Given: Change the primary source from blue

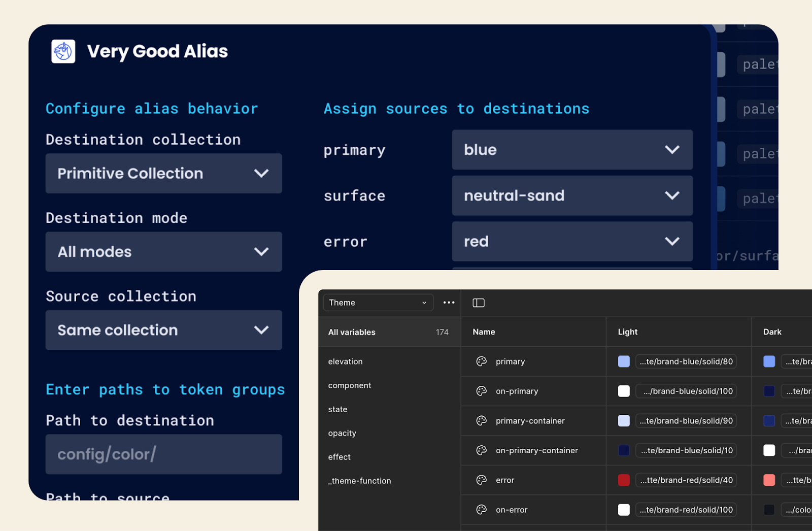Looking at the screenshot, I should pyautogui.click(x=572, y=150).
